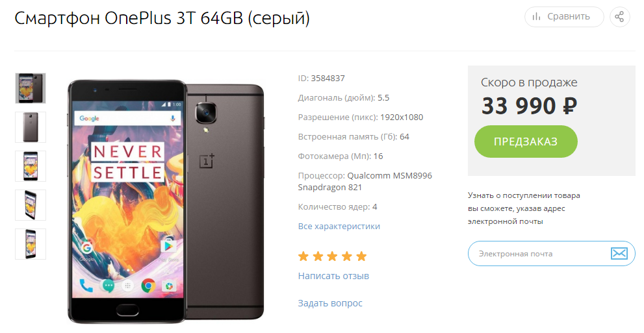Select the first thumbnail showing both phones
The width and height of the screenshot is (644, 333).
click(31, 88)
